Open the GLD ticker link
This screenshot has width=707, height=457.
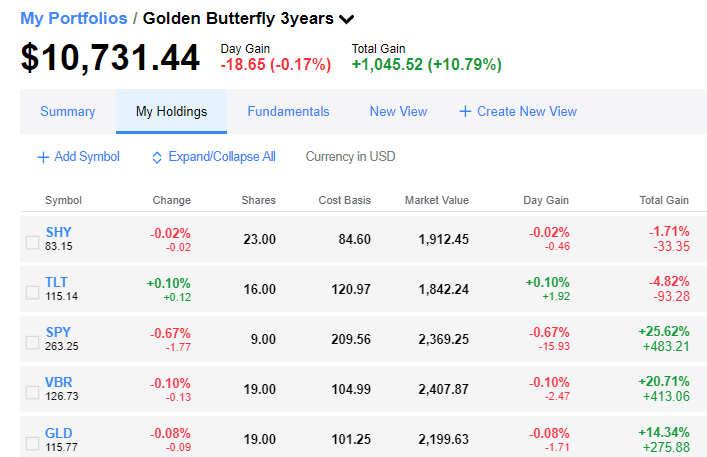[x=59, y=433]
